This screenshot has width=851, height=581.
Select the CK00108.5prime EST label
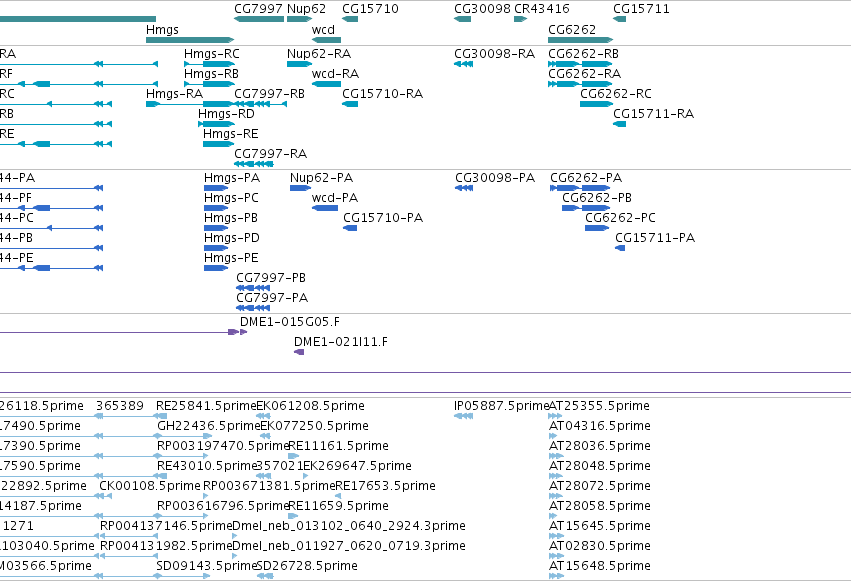point(150,487)
